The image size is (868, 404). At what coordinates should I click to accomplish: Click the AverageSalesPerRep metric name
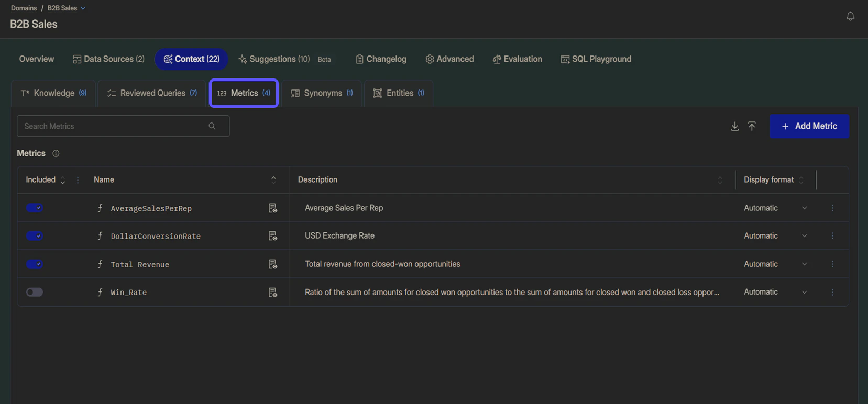pos(151,208)
